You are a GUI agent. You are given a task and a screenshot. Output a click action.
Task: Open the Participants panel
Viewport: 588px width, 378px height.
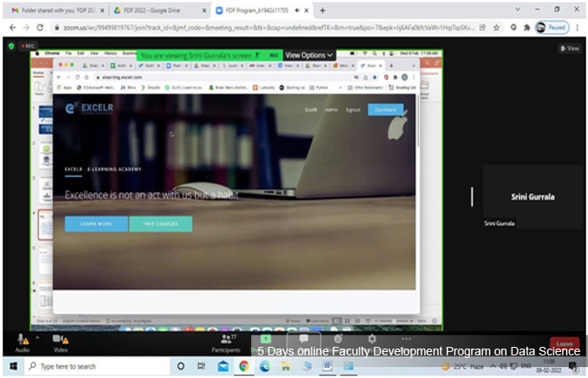coord(226,343)
